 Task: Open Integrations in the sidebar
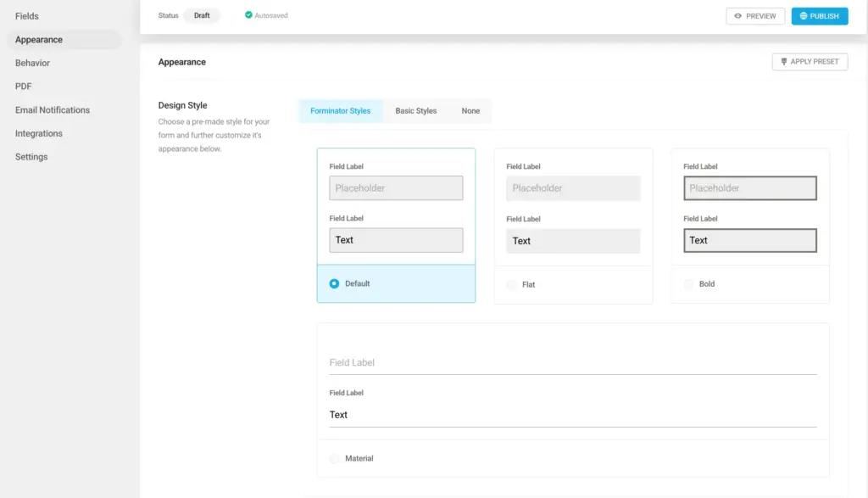coord(39,133)
